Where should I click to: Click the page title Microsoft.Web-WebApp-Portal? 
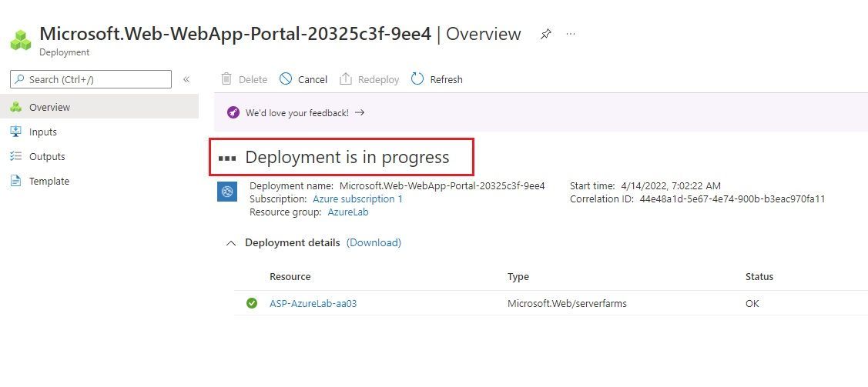coord(235,34)
